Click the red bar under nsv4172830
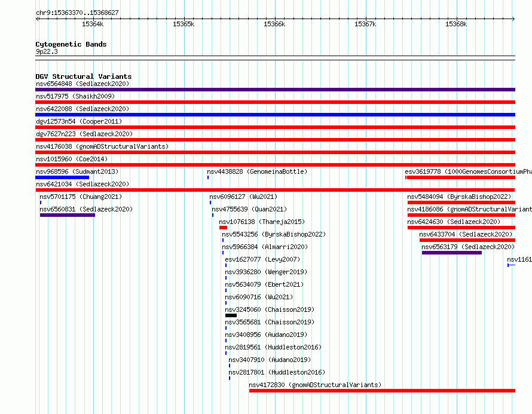Viewport: 532px width, 414px height. tap(382, 391)
